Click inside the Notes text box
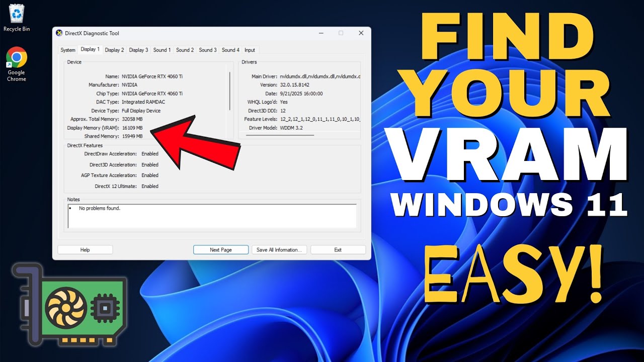 click(x=212, y=216)
